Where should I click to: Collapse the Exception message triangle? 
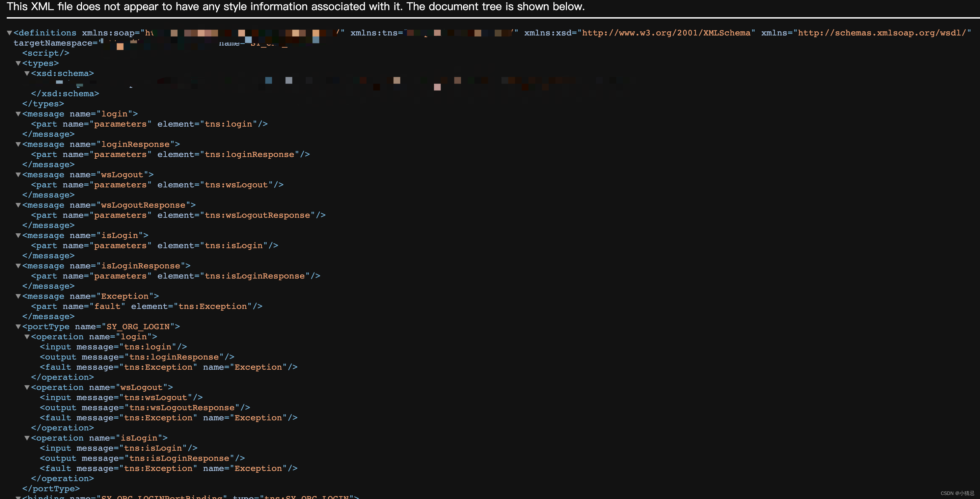click(x=18, y=296)
